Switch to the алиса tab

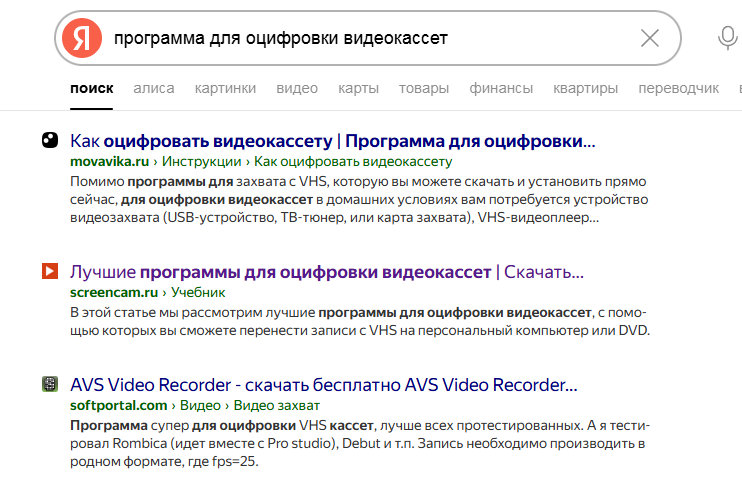tap(154, 88)
